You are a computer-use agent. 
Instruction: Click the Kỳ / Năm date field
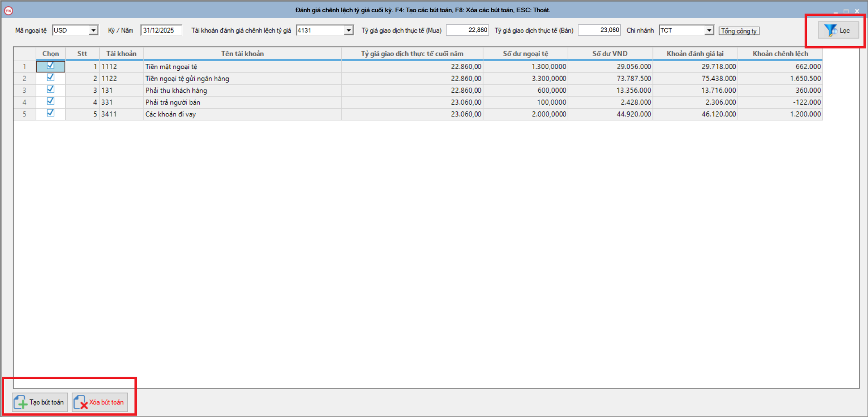coord(161,30)
